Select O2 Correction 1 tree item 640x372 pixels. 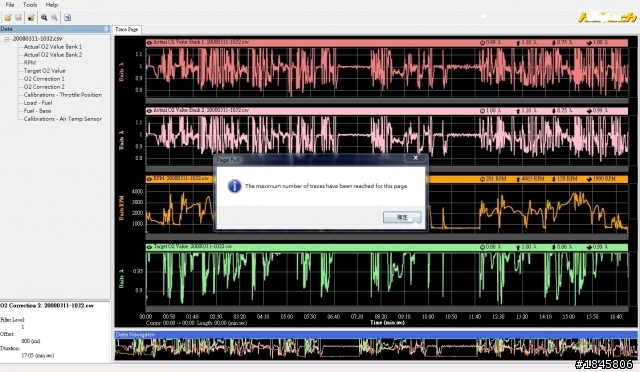pyautogui.click(x=44, y=79)
